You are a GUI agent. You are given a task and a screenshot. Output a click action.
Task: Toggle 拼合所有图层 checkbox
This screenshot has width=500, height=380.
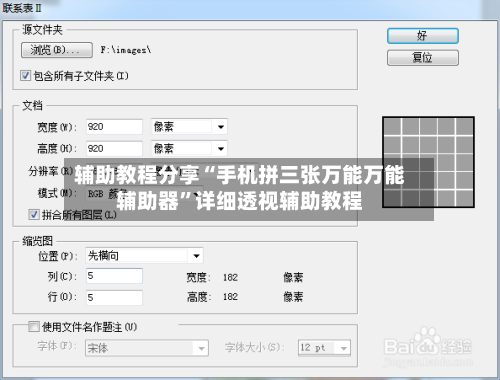point(34,214)
